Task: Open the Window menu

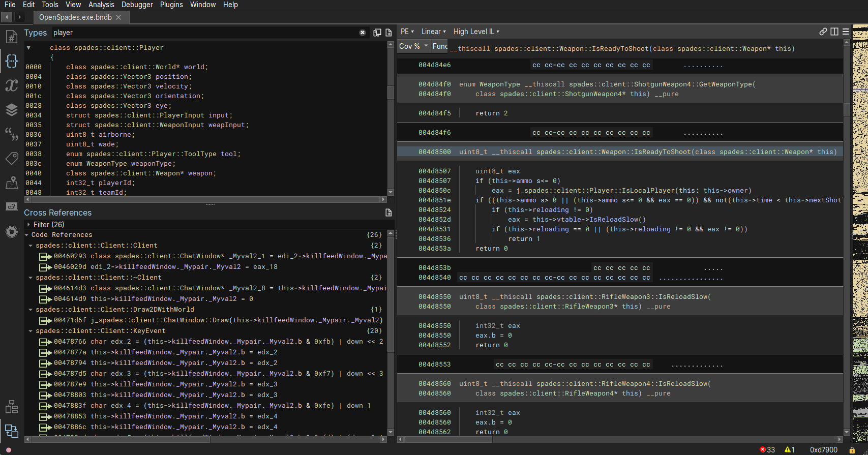Action: click(x=203, y=5)
